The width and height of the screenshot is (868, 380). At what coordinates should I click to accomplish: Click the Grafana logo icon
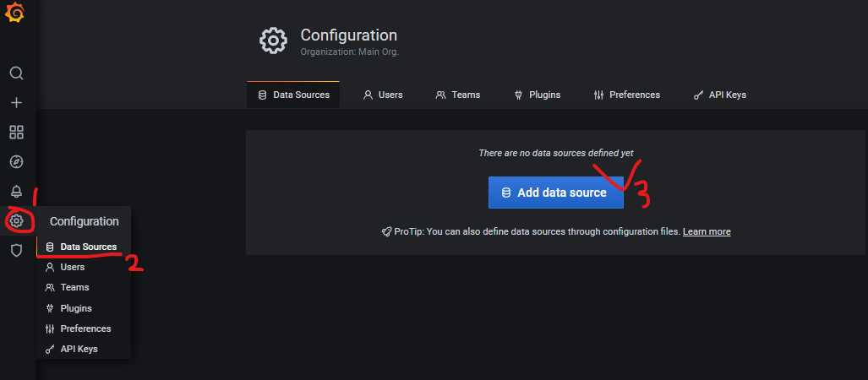point(14,12)
